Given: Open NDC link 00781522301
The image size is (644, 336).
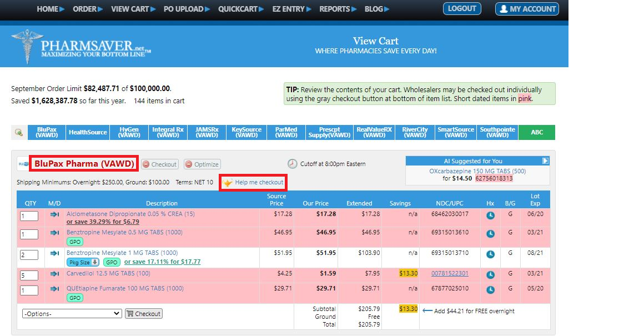Looking at the screenshot, I should click(450, 274).
